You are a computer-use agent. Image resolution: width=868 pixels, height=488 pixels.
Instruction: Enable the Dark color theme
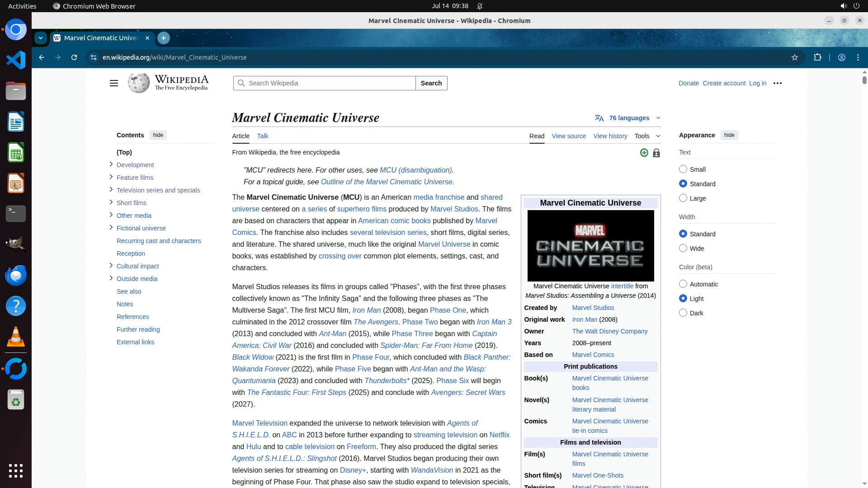pos(683,313)
